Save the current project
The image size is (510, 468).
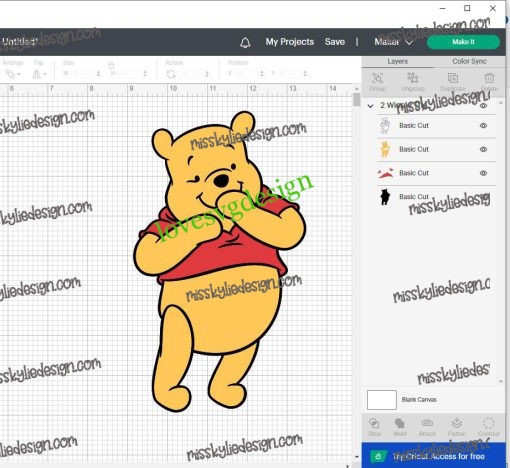(335, 42)
